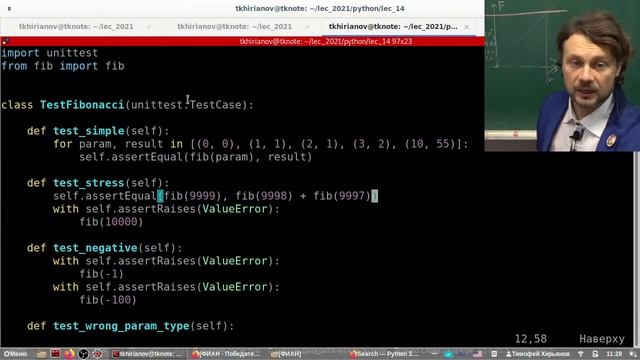Click the fib(-100) call line
This screenshot has width=640, height=360.
108,300
